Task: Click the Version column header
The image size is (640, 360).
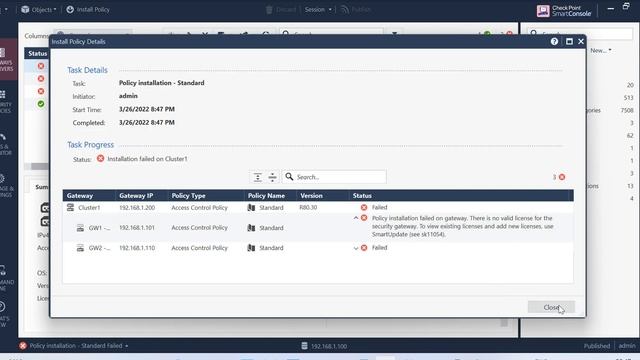Action: coord(322,196)
